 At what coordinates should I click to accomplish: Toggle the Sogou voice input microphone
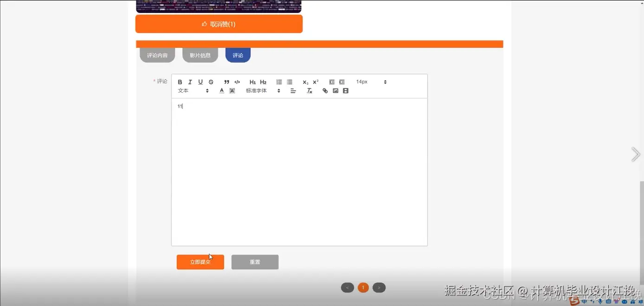coord(600,301)
